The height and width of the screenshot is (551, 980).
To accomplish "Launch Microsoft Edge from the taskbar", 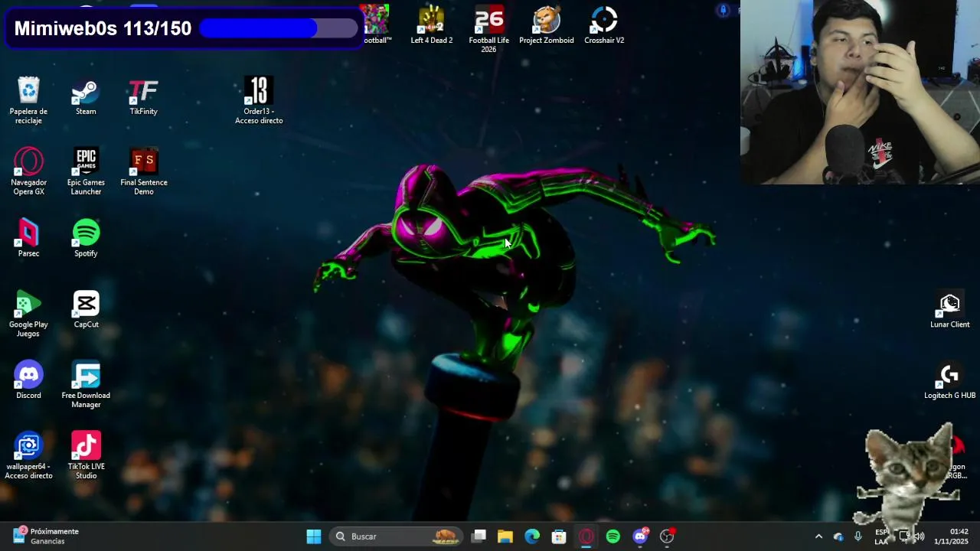I will pos(532,536).
